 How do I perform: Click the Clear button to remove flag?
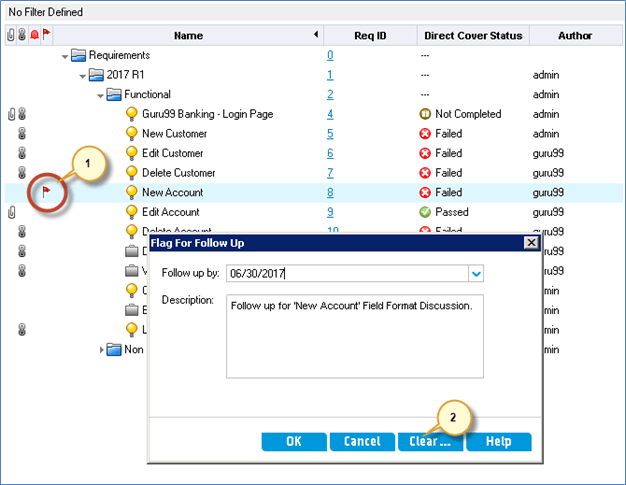coord(429,441)
